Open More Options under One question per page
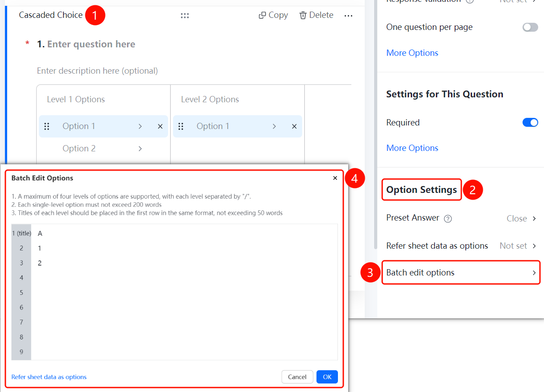This screenshot has height=392, width=544. (x=412, y=53)
